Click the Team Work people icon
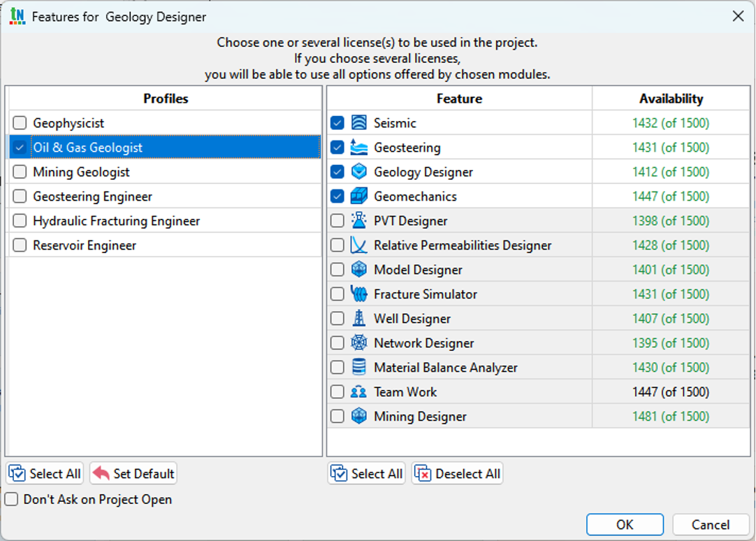Image resolution: width=756 pixels, height=541 pixels. tap(358, 391)
